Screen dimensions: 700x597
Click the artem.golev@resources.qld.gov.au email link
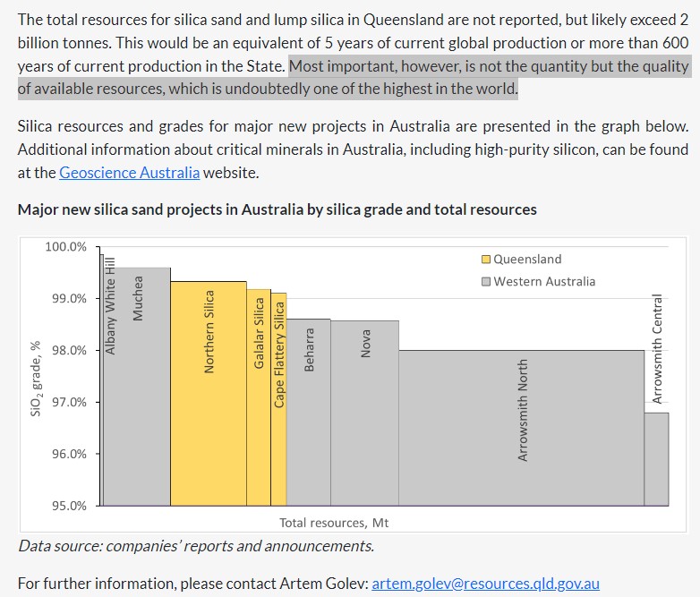[485, 584]
